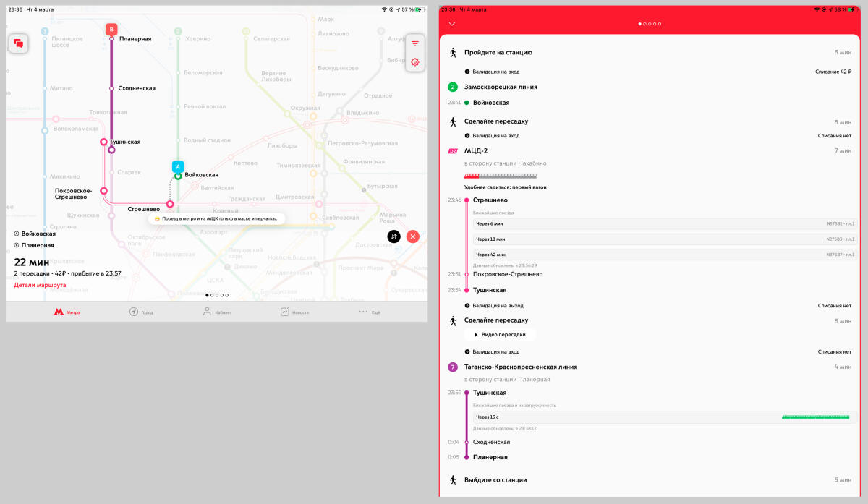Open map settings gear icon
Screen dimensions: 868x504
414,62
